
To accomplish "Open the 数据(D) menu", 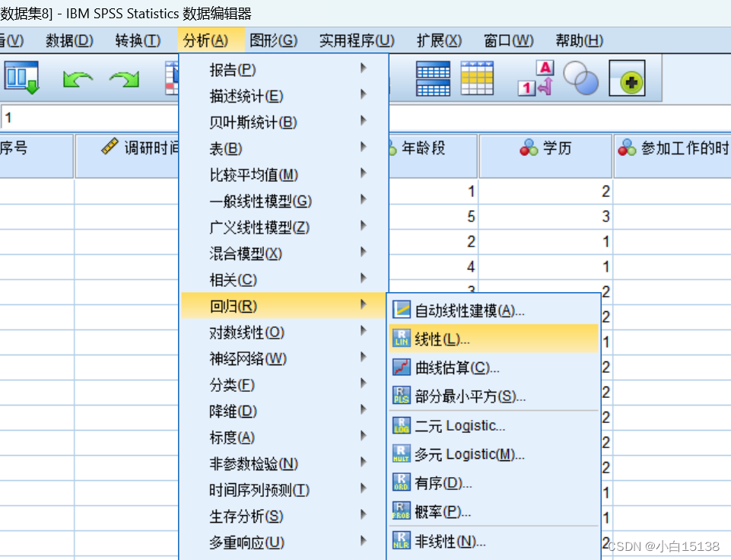I will tap(69, 40).
